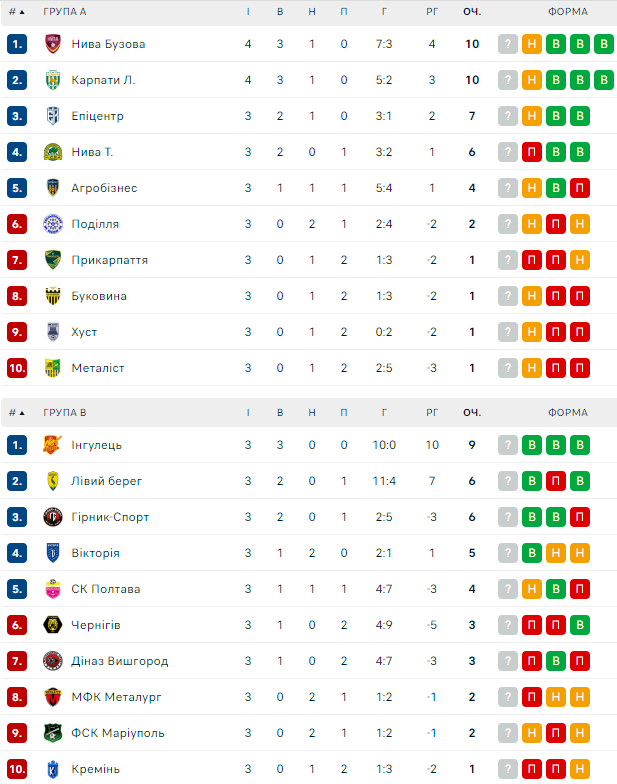Screen dimensions: 617x784
Task: Click Лівий берег's red П form badge
Action: 556,481
